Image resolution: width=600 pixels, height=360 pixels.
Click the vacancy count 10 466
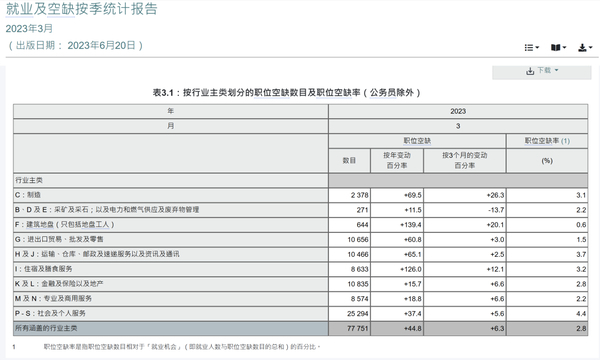point(358,255)
